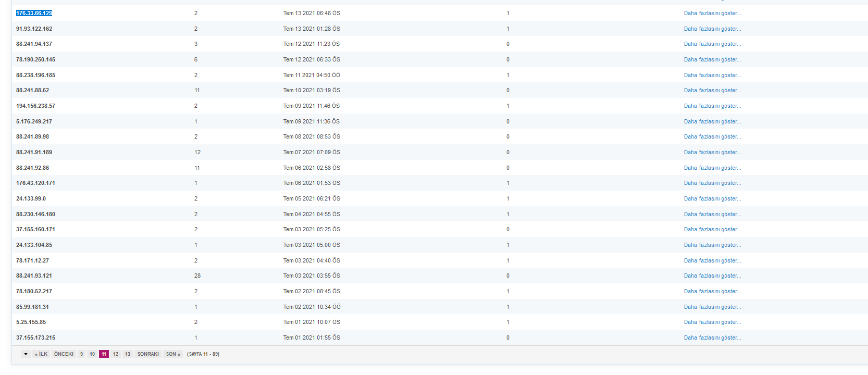Open page 13 in pagination
The width and height of the screenshot is (868, 375).
click(128, 354)
